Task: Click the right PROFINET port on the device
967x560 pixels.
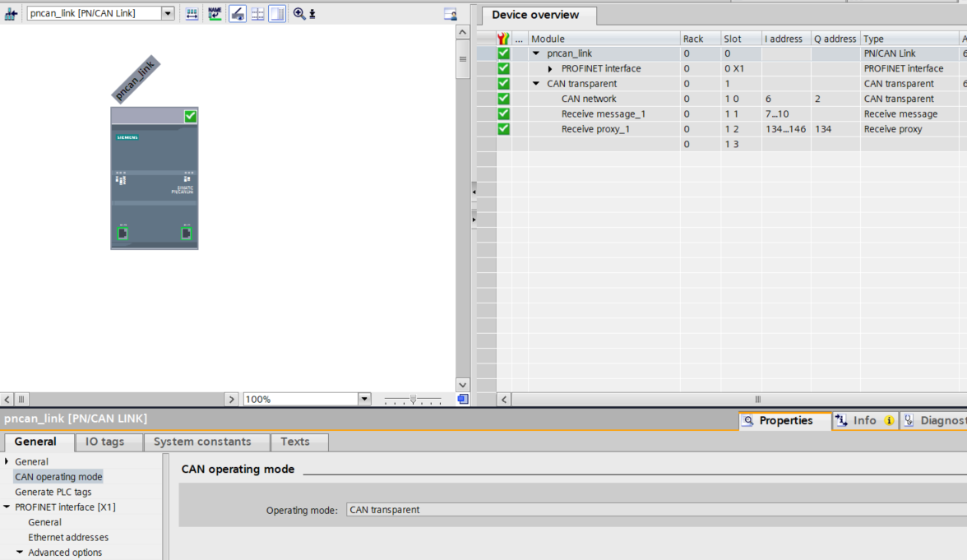Action: pyautogui.click(x=186, y=234)
